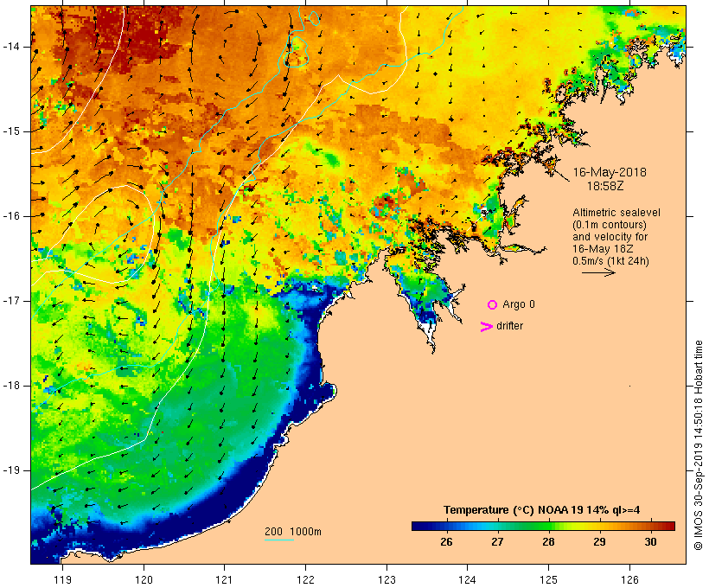Click the colorbar tick label 26
This screenshot has height=588, width=709.
click(x=446, y=542)
